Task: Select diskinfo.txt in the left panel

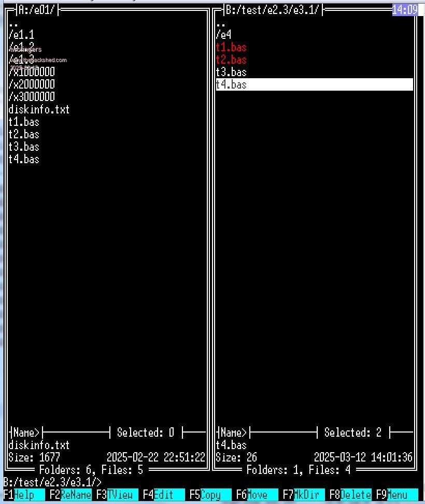Action: pyautogui.click(x=39, y=109)
